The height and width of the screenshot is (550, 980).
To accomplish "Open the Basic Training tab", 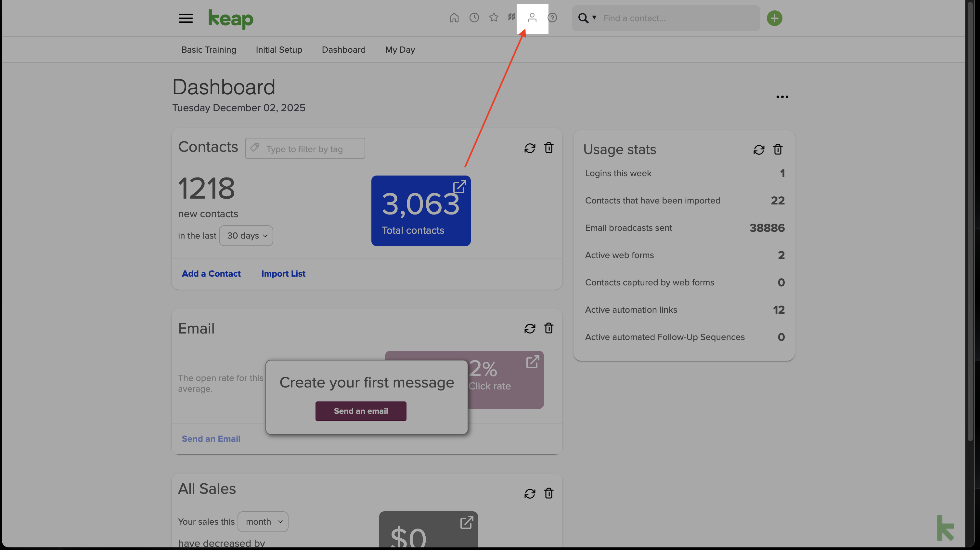I will [209, 50].
